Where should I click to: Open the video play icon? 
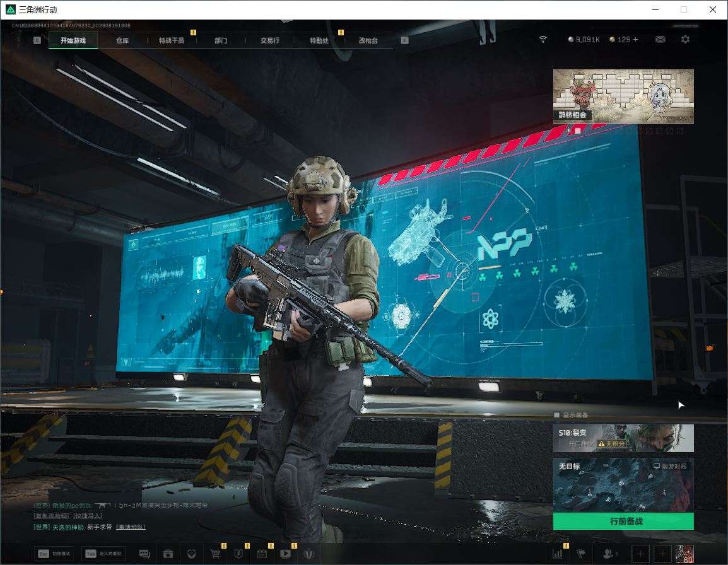(x=286, y=554)
